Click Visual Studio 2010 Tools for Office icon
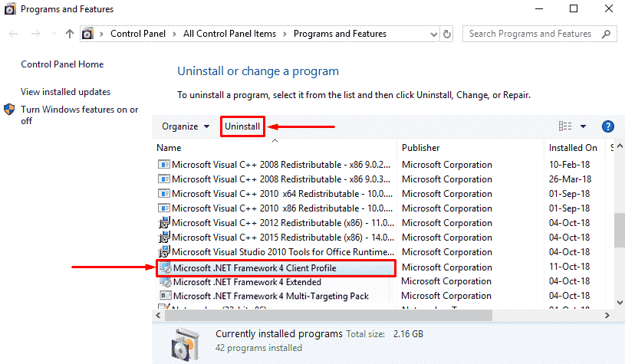 [x=164, y=251]
